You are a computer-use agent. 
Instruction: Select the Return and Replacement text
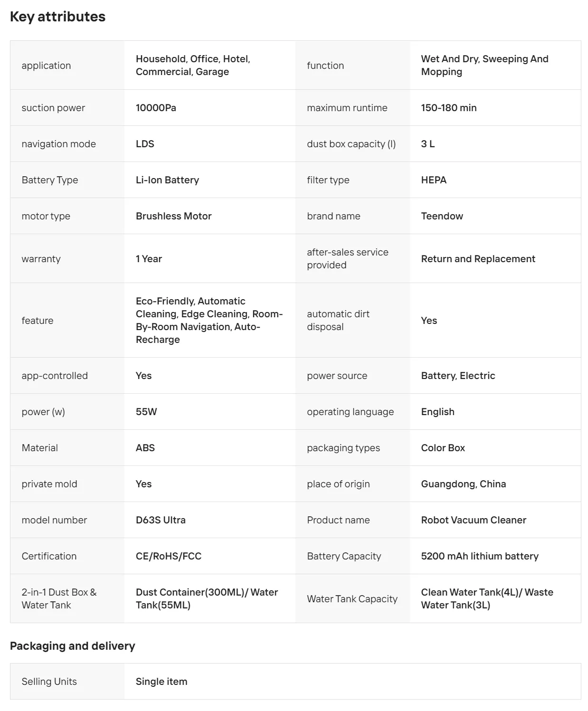tap(478, 259)
